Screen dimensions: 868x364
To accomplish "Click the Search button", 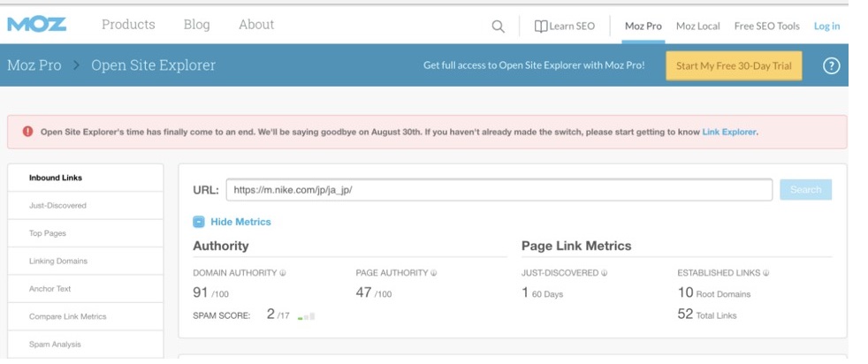I will (x=805, y=190).
